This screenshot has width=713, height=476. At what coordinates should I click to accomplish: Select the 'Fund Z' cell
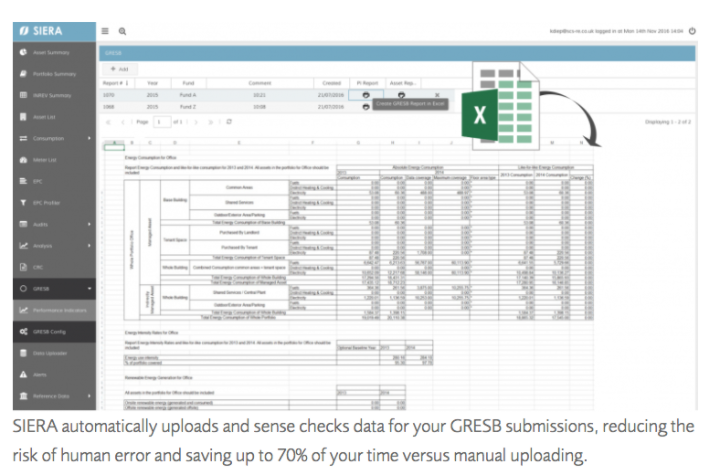tap(188, 107)
